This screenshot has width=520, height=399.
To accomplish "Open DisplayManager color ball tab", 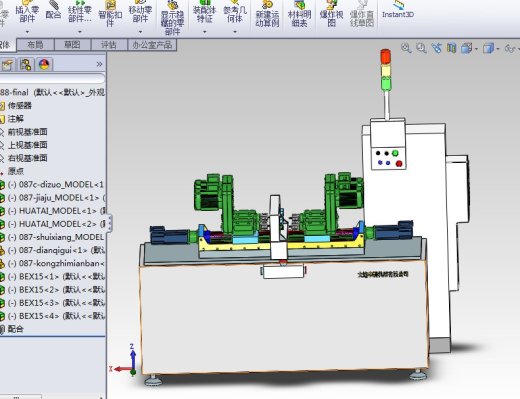I will tap(44, 64).
